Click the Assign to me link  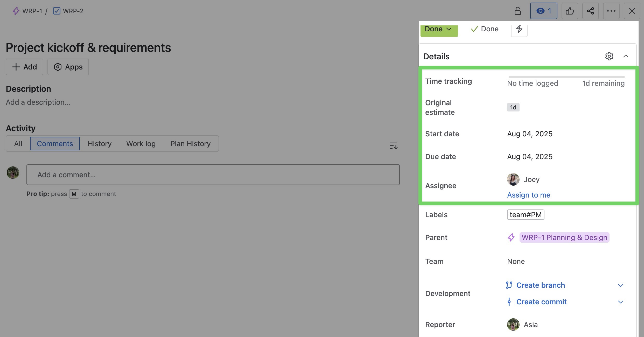[x=528, y=195]
